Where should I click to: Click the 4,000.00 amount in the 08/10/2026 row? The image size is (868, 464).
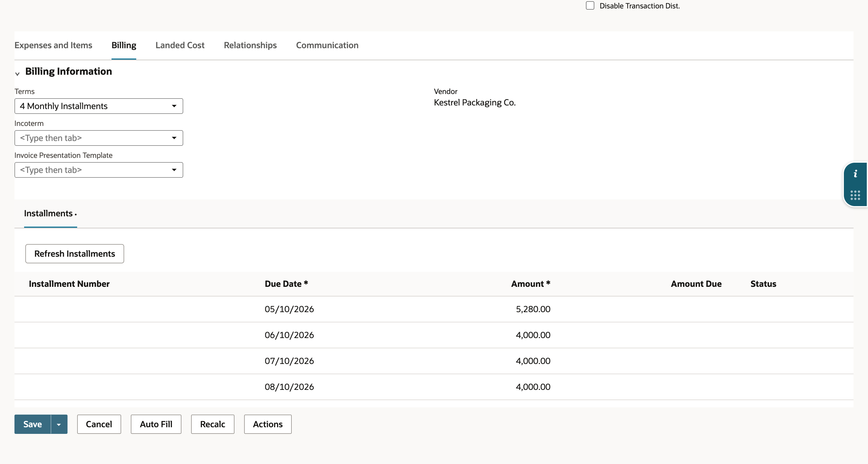point(533,387)
